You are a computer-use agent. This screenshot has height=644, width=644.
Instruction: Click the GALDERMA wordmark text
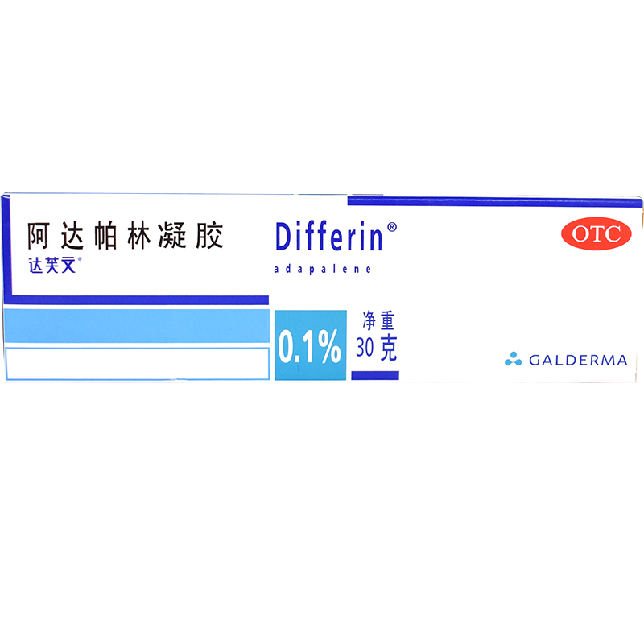tap(577, 361)
